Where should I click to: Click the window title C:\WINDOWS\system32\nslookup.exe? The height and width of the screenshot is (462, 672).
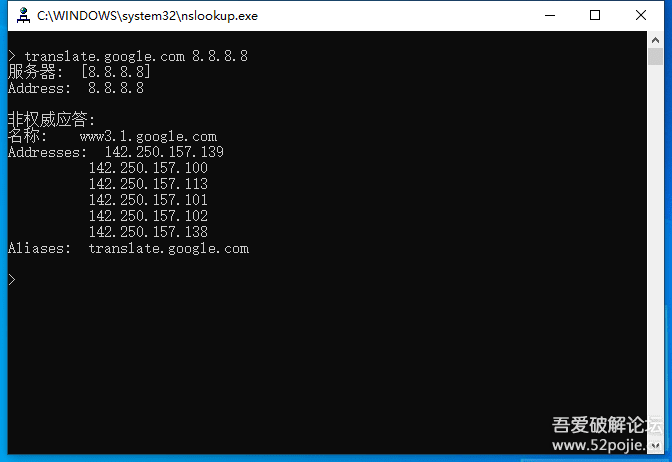(x=147, y=16)
